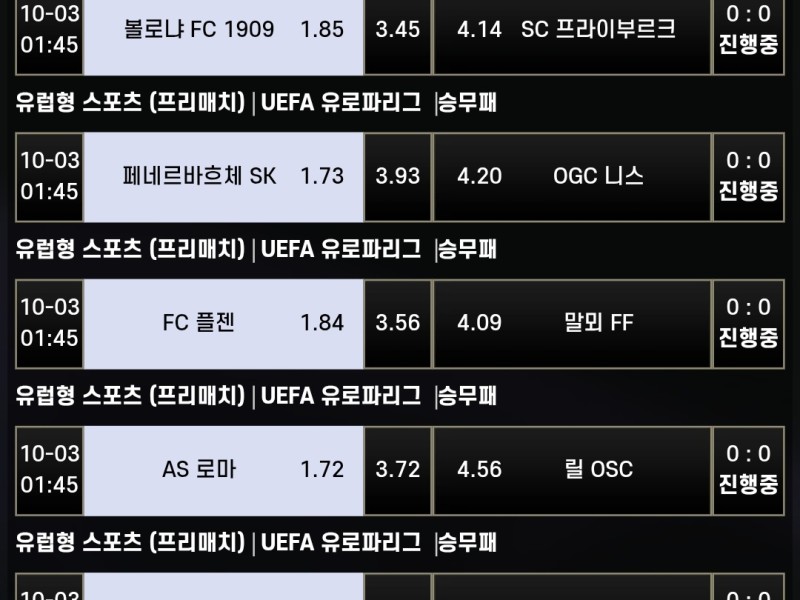Bet on SC 프라이부르크 at 4.14

coord(570,30)
